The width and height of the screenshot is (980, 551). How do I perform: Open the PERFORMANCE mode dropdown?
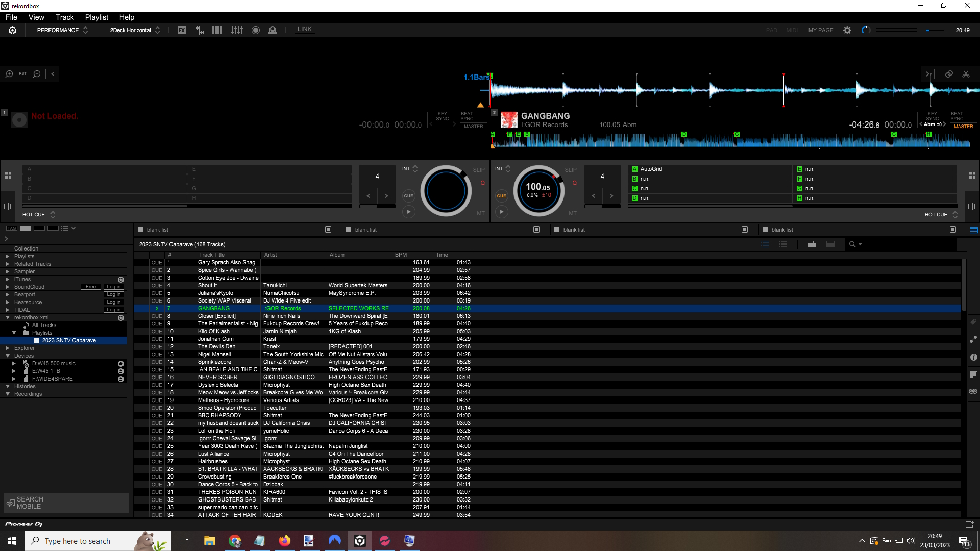tap(62, 30)
